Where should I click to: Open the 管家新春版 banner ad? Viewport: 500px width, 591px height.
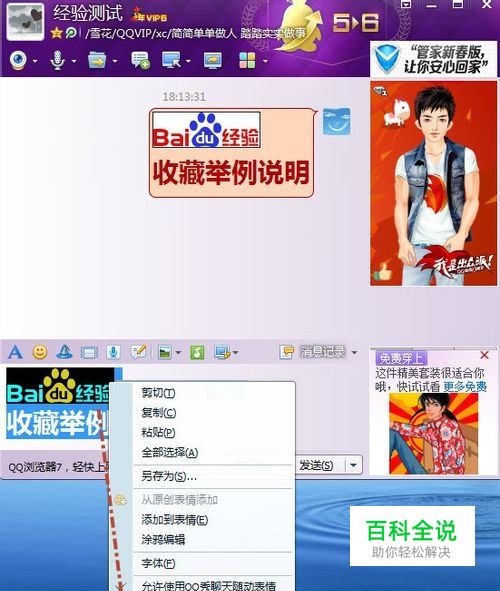tap(434, 60)
